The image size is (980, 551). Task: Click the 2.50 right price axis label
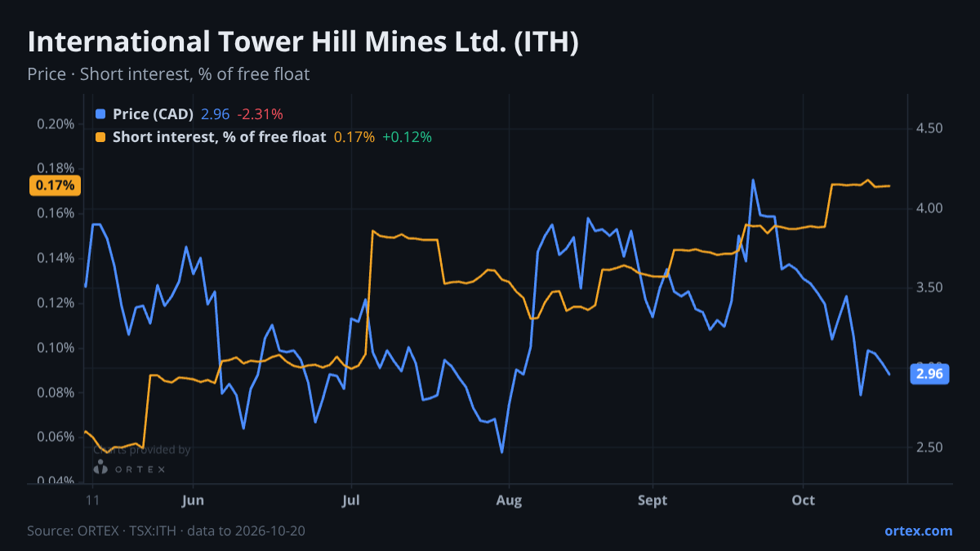(x=929, y=447)
